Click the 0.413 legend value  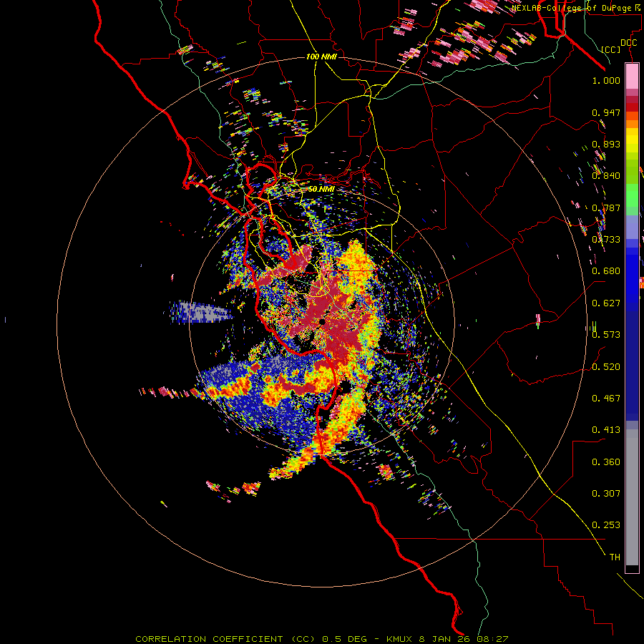click(x=606, y=430)
